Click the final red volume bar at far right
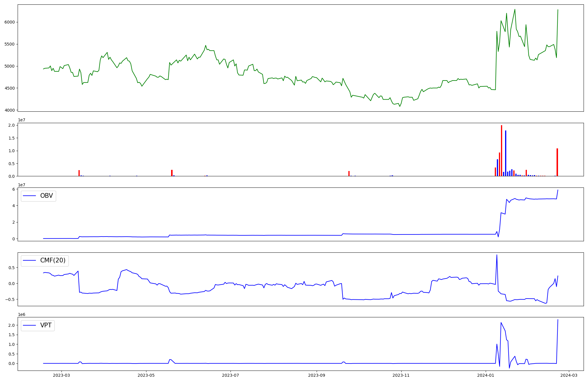 [557, 162]
